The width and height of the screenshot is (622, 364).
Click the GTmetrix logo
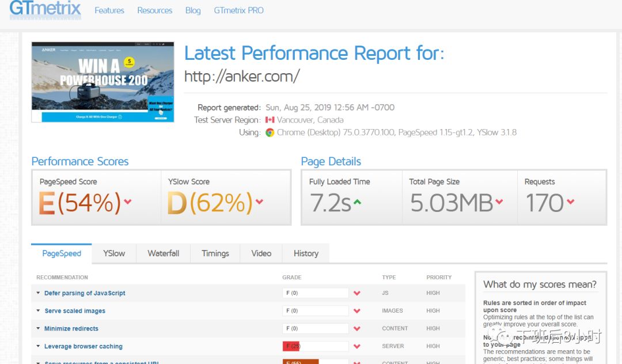point(45,9)
